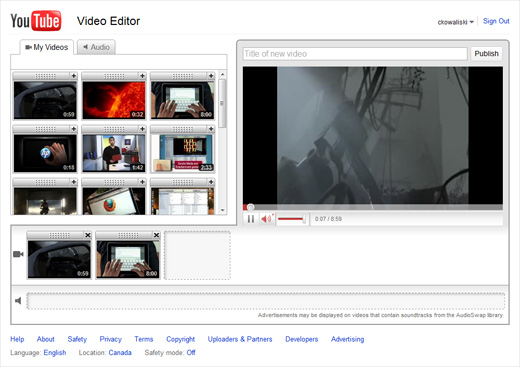Image resolution: width=520 pixels, height=367 pixels.
Task: Remove the 8:00 clip from the timeline
Action: 156,235
